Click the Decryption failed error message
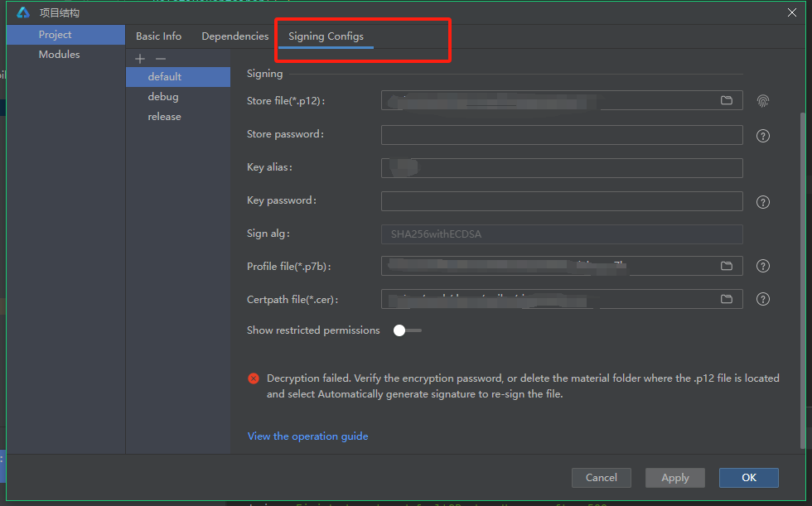The width and height of the screenshot is (812, 506). coord(523,386)
